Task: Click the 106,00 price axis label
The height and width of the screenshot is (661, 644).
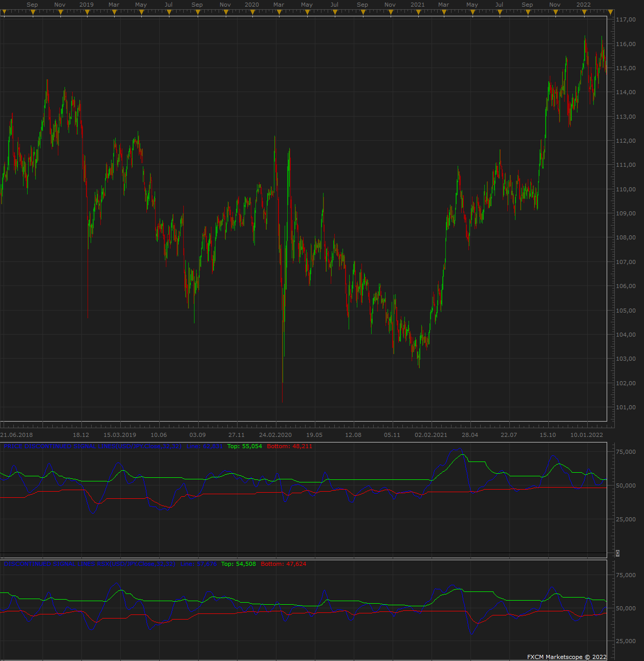Action: tap(626, 286)
